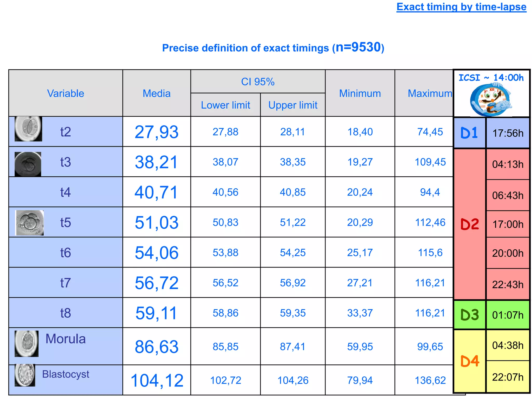This screenshot has height=399, width=532.
Task: Click the Blastocyst media value 104,12
Action: click(157, 380)
